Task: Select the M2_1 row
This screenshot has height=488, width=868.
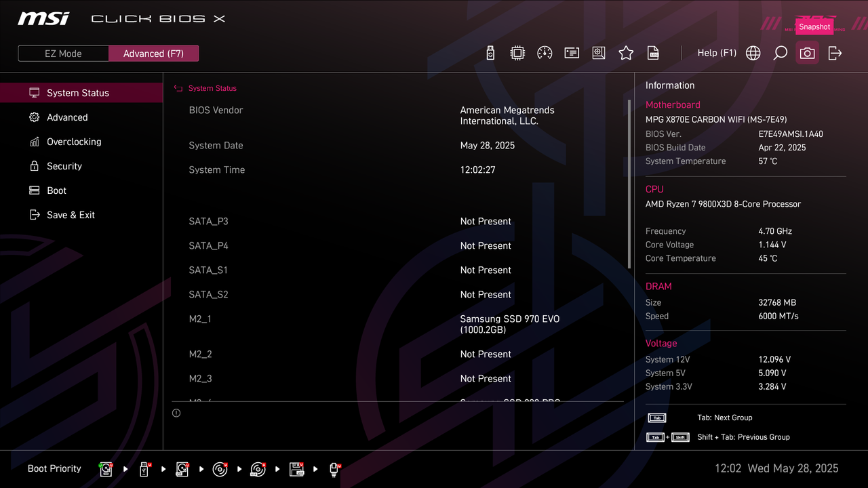Action: tap(397, 324)
